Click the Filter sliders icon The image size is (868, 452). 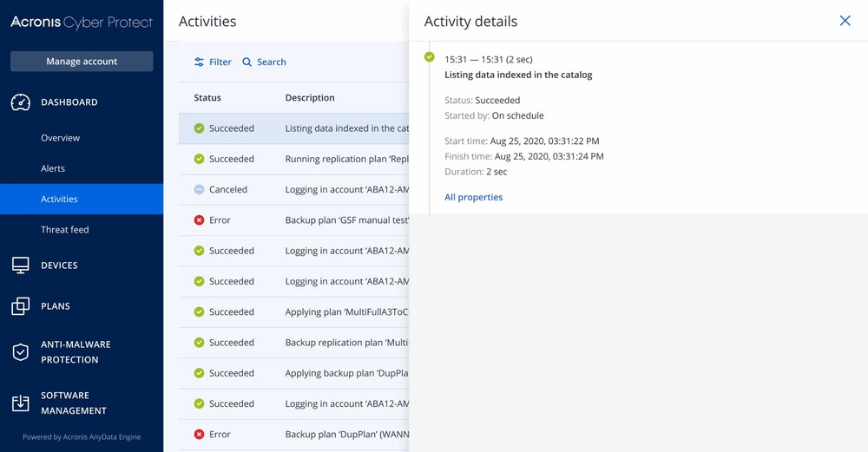(x=200, y=62)
